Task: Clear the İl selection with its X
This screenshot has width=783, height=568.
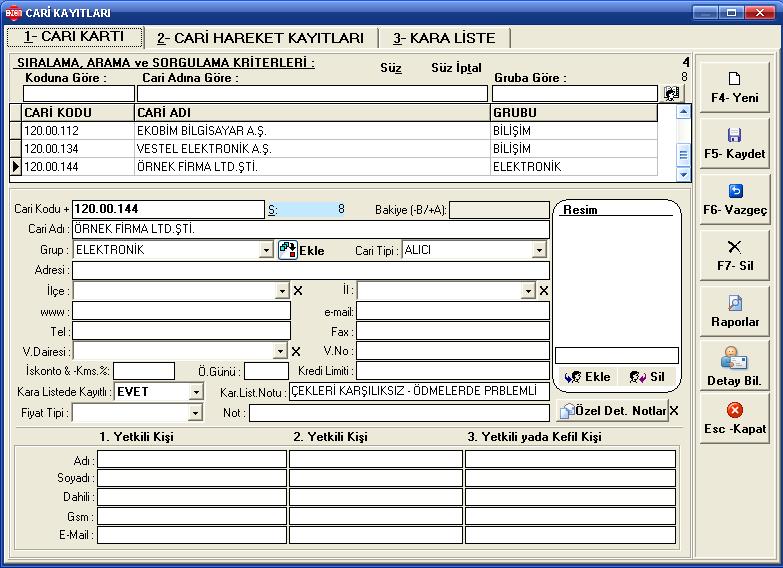Action: [x=544, y=290]
